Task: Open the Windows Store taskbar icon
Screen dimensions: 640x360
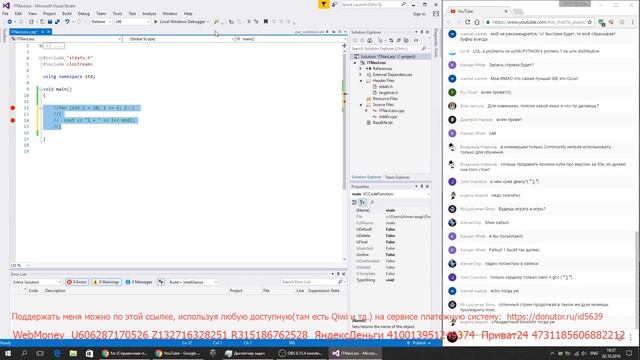Action: coord(89,353)
